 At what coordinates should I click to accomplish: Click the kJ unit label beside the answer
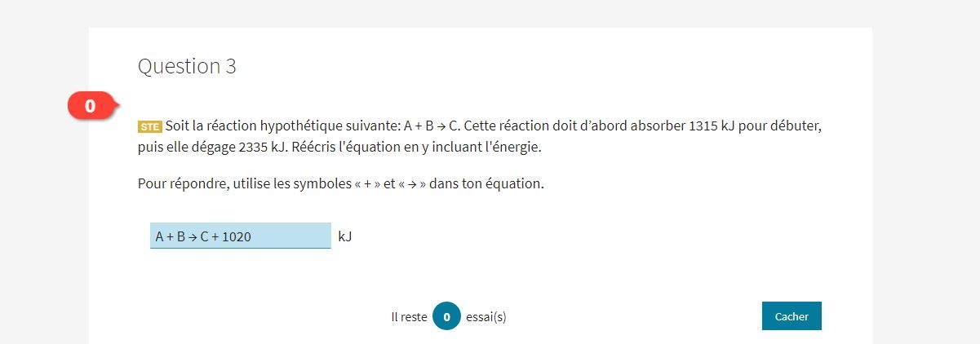tap(344, 236)
